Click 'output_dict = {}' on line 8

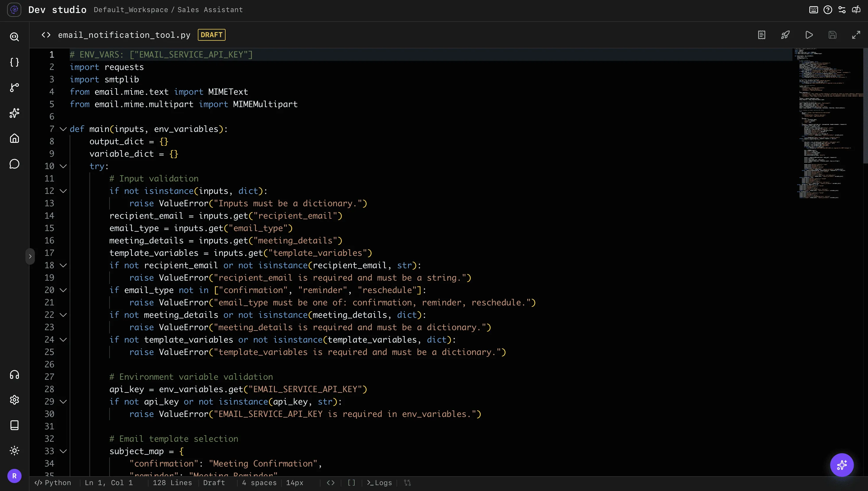click(128, 141)
